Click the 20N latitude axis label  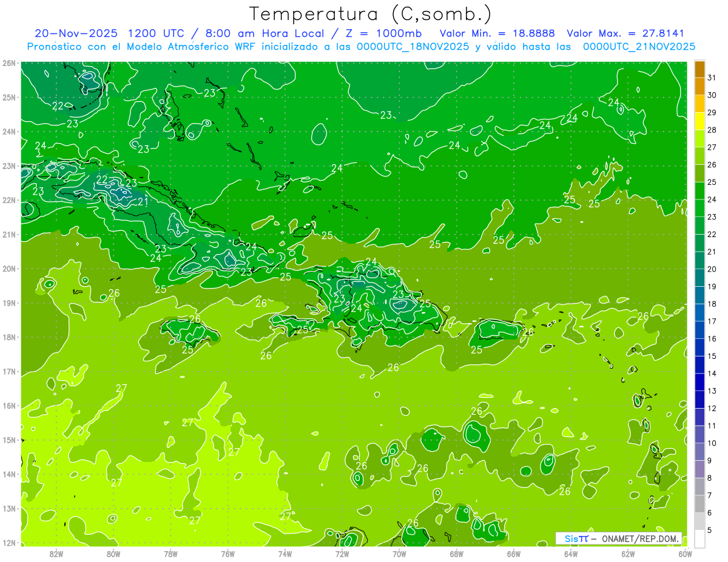[9, 269]
